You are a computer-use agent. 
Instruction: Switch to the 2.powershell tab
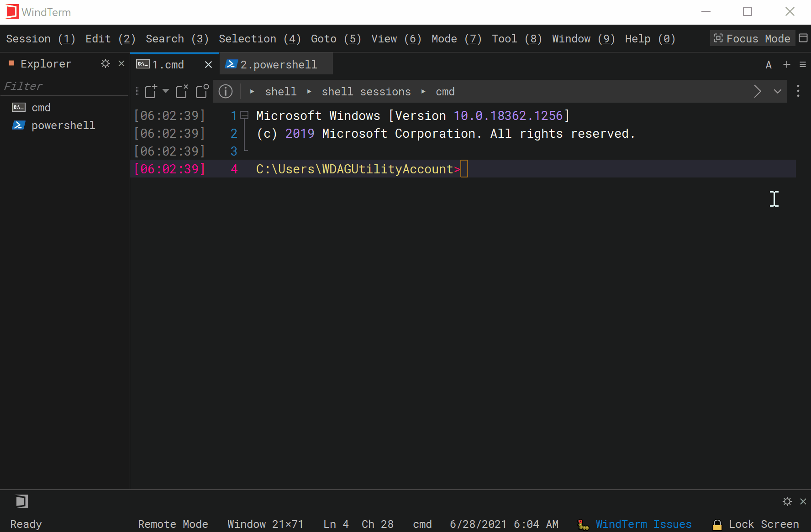pyautogui.click(x=277, y=64)
